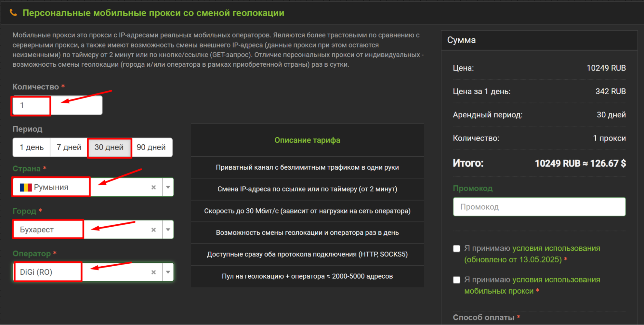The width and height of the screenshot is (644, 325).
Task: Select the 30 дней period
Action: [109, 147]
